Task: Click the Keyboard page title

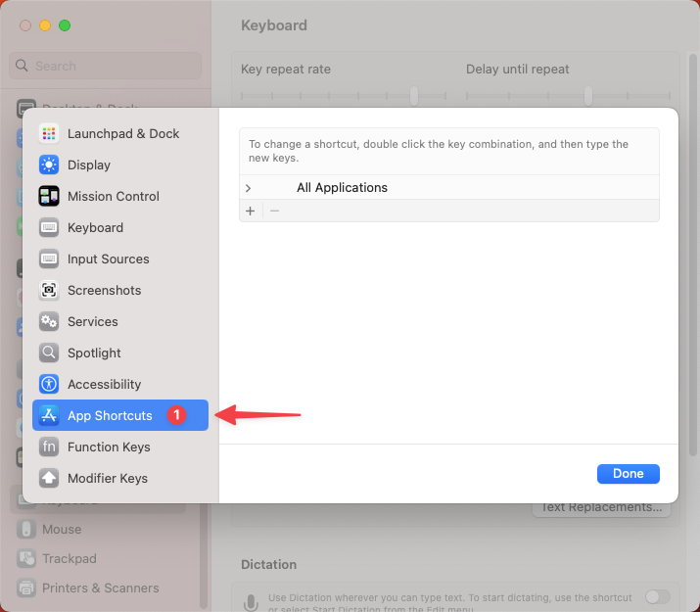Action: tap(274, 25)
